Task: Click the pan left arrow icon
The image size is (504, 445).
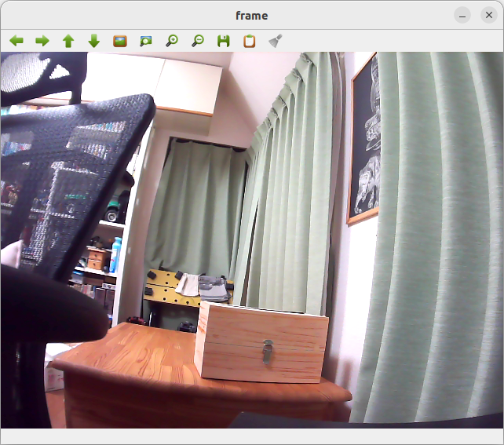Action: pyautogui.click(x=16, y=41)
